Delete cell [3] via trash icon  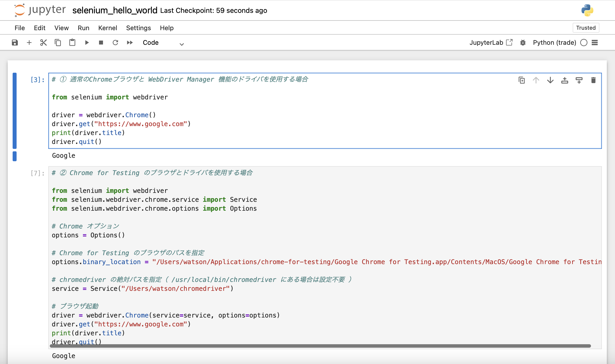point(593,80)
